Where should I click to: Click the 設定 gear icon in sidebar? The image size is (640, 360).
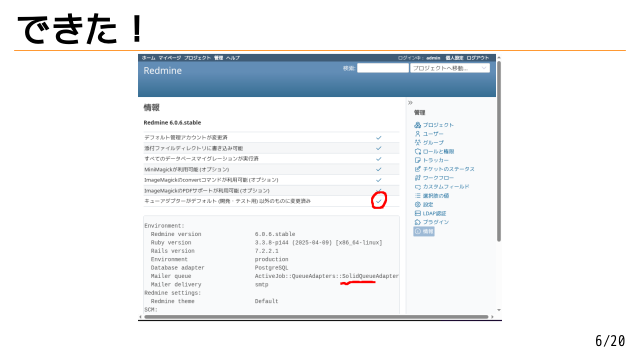pos(417,204)
